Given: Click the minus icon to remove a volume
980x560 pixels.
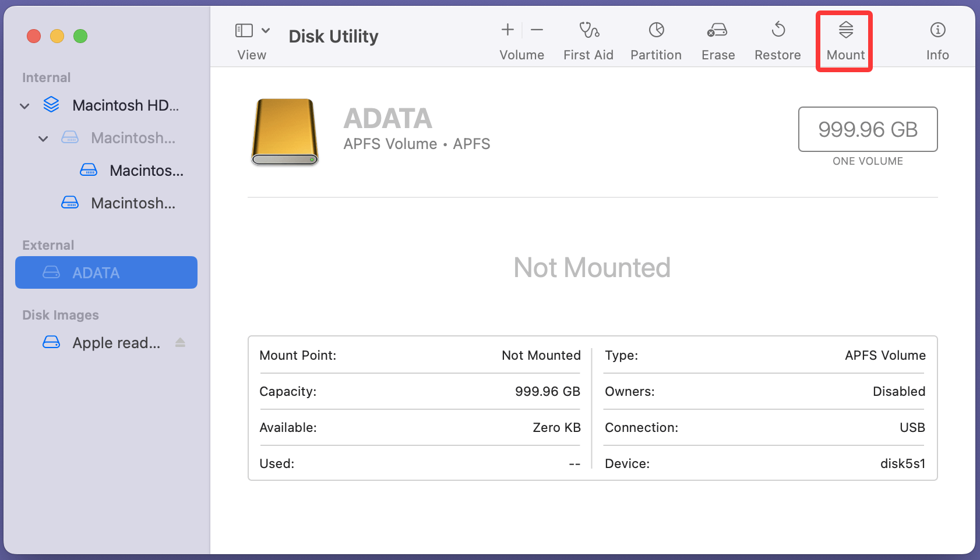Looking at the screenshot, I should pos(536,29).
